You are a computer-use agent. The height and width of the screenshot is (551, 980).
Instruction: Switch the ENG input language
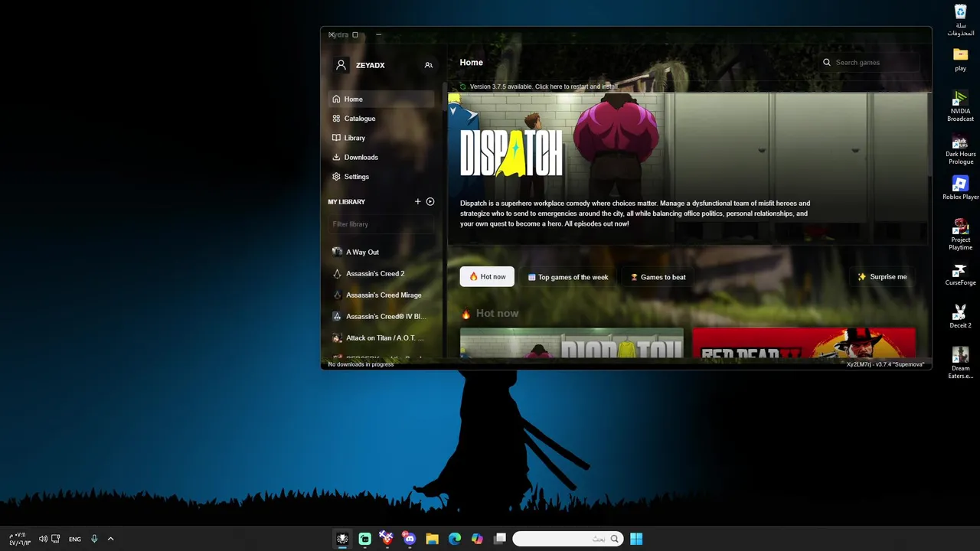[74, 539]
